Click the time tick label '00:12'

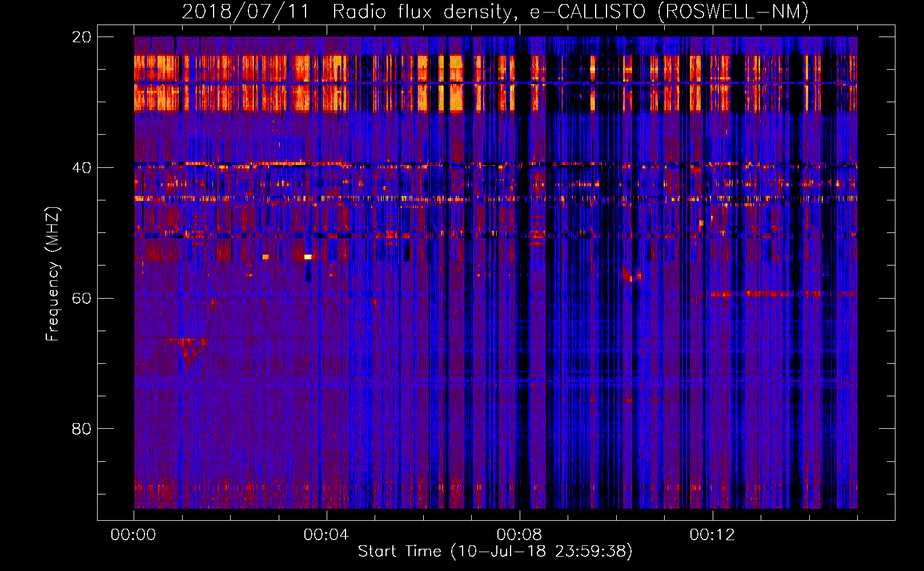pos(712,535)
